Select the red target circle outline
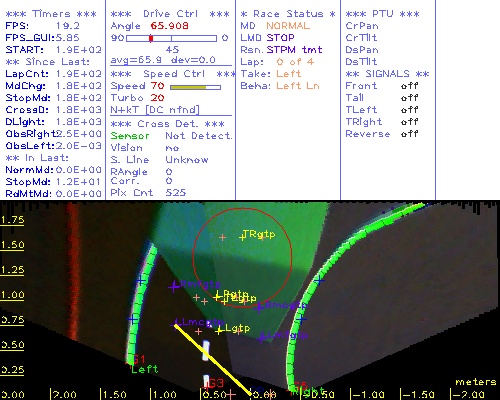The height and width of the screenshot is (400, 500). (x=242, y=257)
